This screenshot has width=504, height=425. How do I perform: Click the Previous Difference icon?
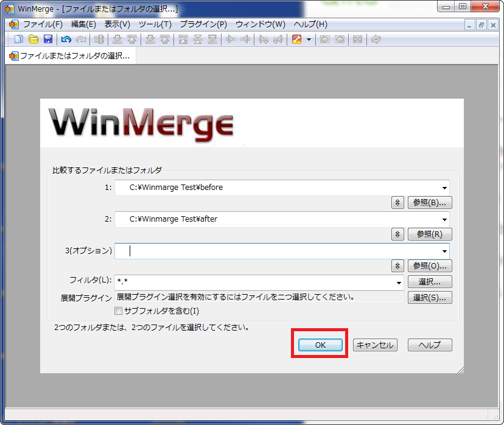pyautogui.click(x=132, y=39)
